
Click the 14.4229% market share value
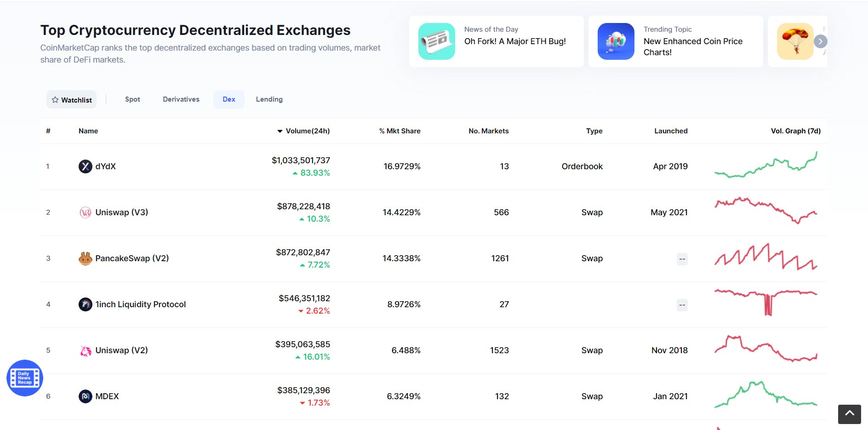[x=402, y=212]
